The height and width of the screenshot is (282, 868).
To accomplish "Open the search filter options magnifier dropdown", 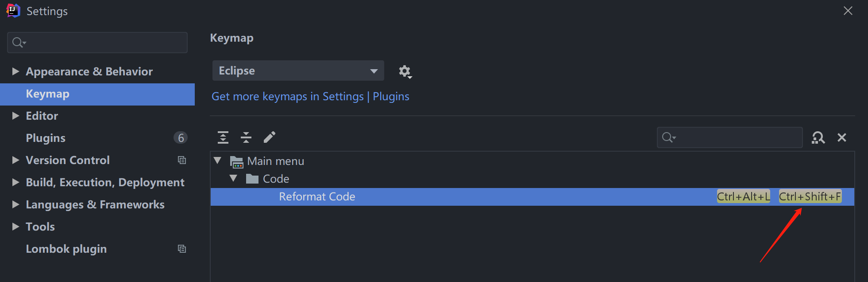I will [x=669, y=137].
